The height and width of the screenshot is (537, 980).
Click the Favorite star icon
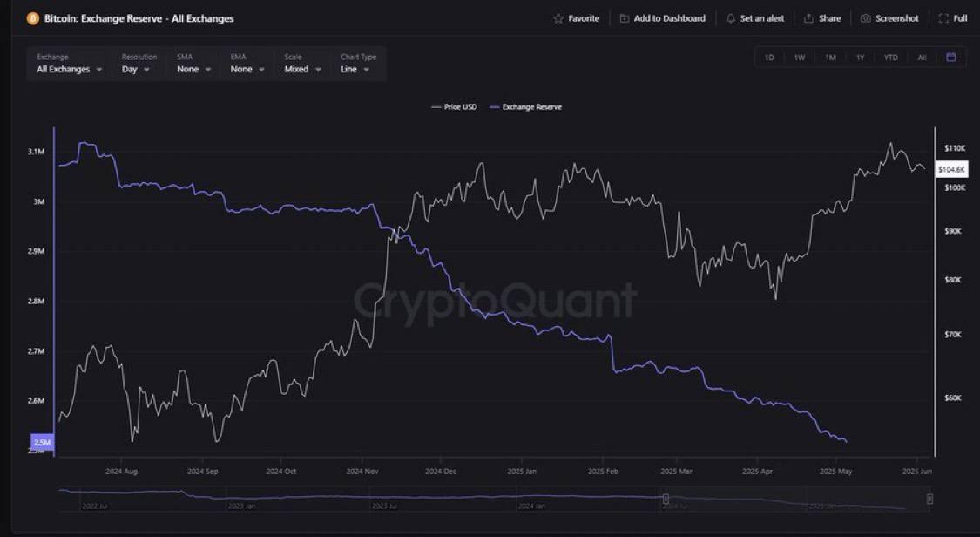pyautogui.click(x=558, y=18)
